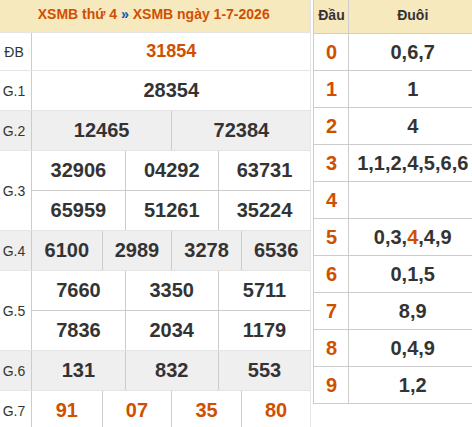Viewport: 472px width, 427px height.
Task: Select G.6 number 131
Action: (x=78, y=370)
